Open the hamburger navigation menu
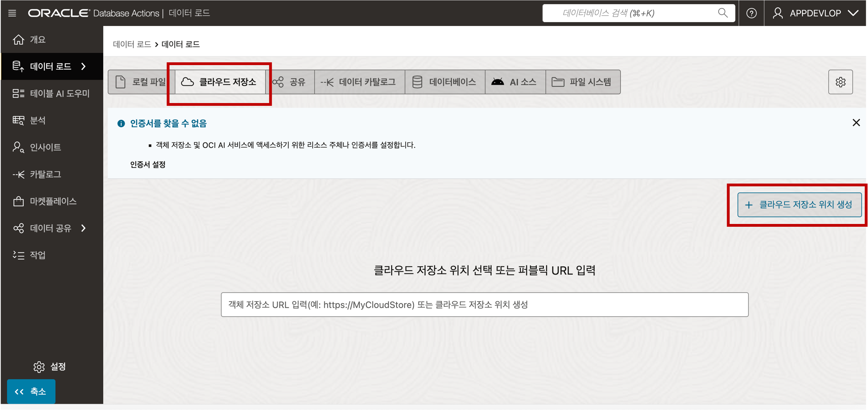 pyautogui.click(x=12, y=13)
